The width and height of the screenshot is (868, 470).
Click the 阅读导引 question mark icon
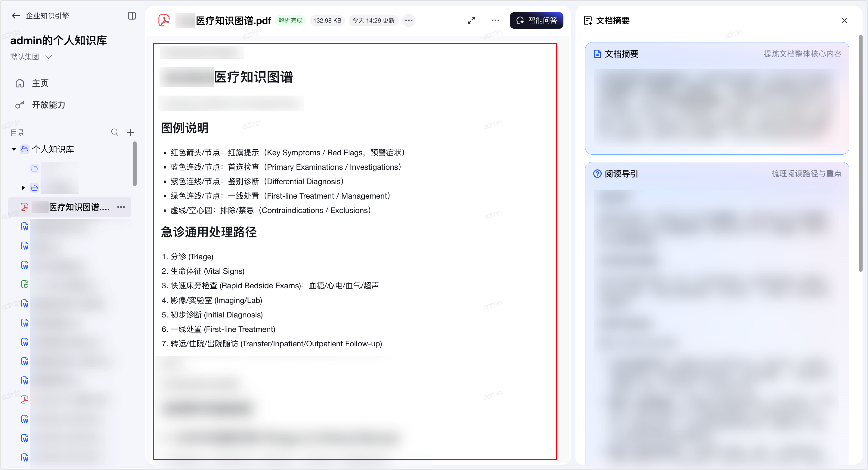pos(597,174)
